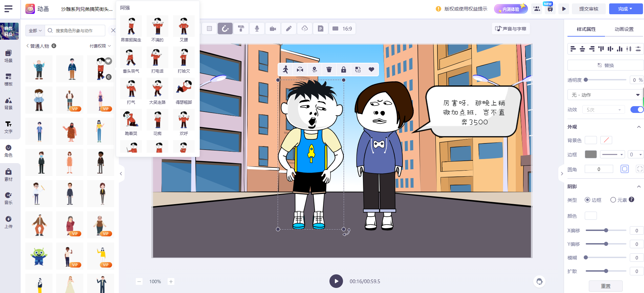
Task: Open the 无 - 动作 action dropdown
Action: click(605, 95)
